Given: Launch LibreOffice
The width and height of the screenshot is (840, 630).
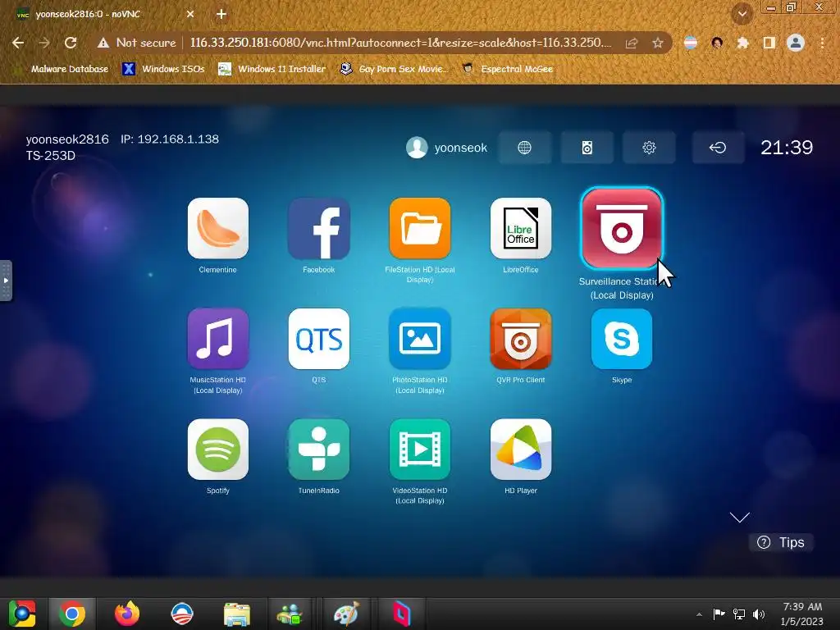Looking at the screenshot, I should pyautogui.click(x=521, y=228).
